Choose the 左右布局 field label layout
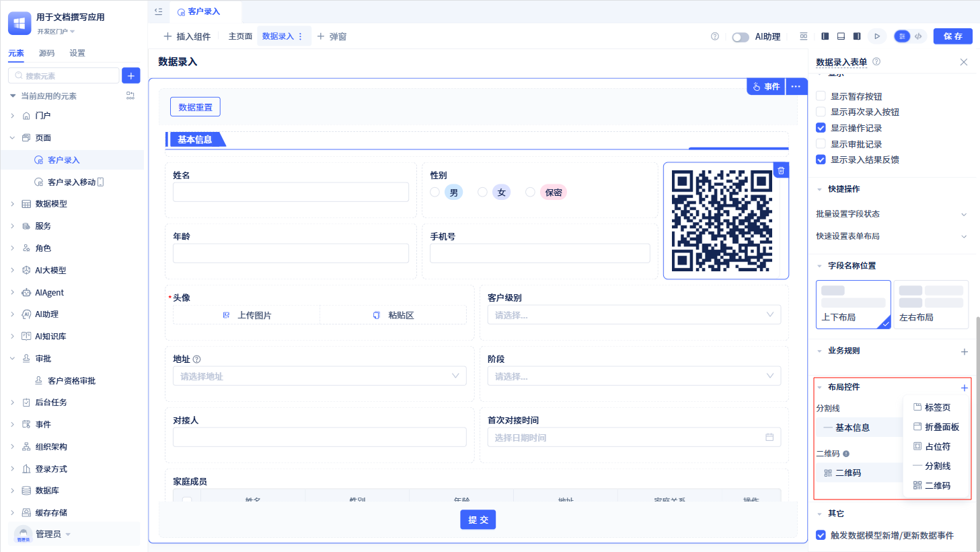Screen dimensions: 980x552 click(931, 304)
